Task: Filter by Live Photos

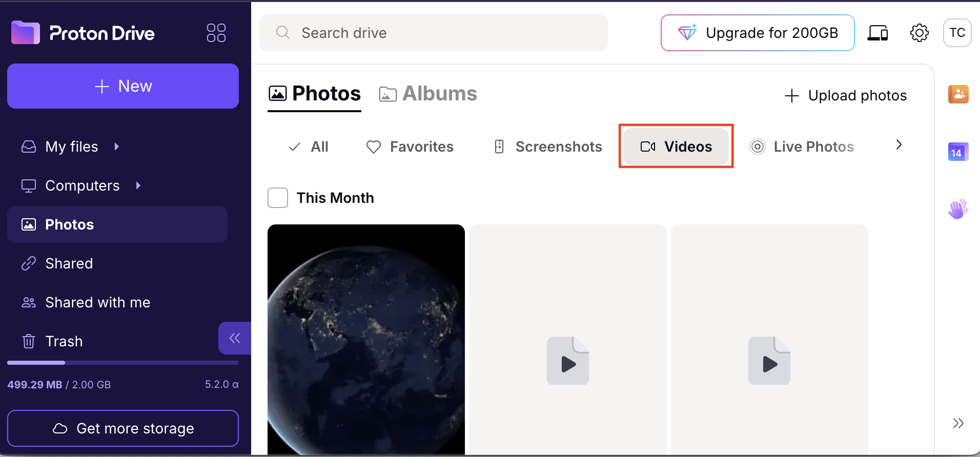Action: 802,147
